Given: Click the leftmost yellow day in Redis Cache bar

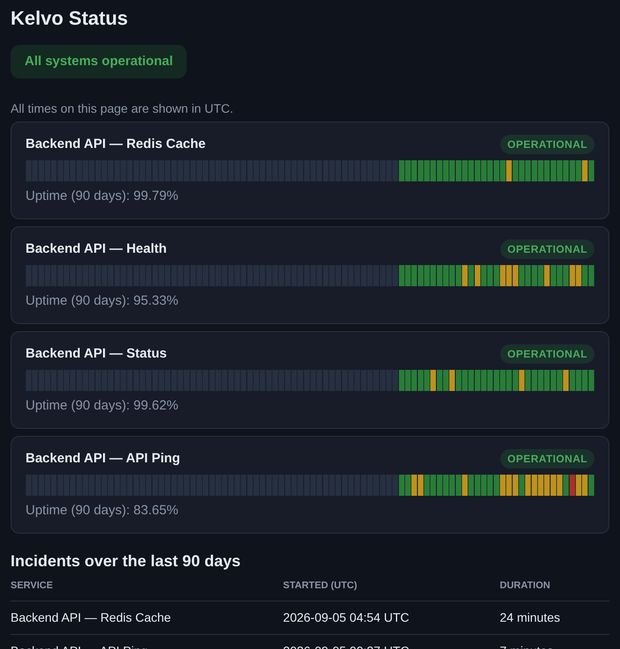Looking at the screenshot, I should click(x=509, y=171).
